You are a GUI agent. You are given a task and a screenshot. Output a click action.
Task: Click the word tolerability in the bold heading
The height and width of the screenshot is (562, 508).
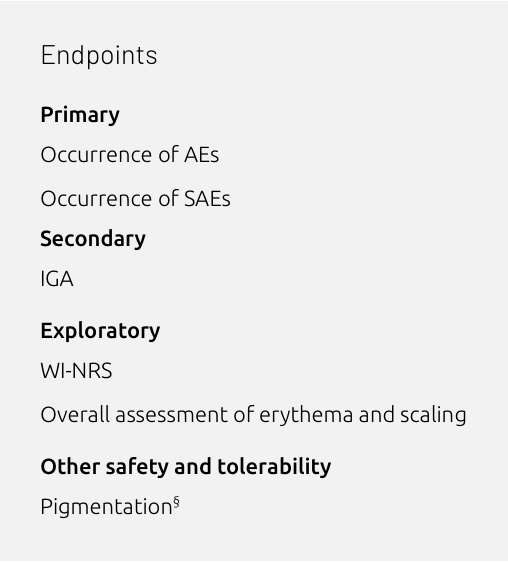pos(274,467)
